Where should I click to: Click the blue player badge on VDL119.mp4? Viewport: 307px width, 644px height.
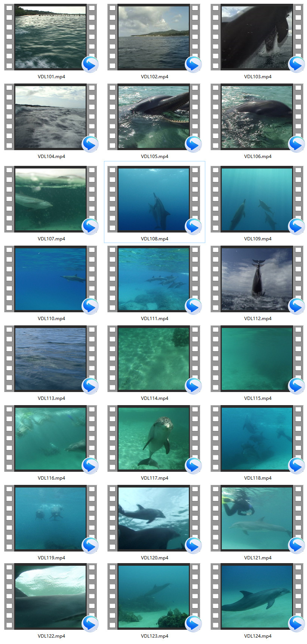[90, 546]
